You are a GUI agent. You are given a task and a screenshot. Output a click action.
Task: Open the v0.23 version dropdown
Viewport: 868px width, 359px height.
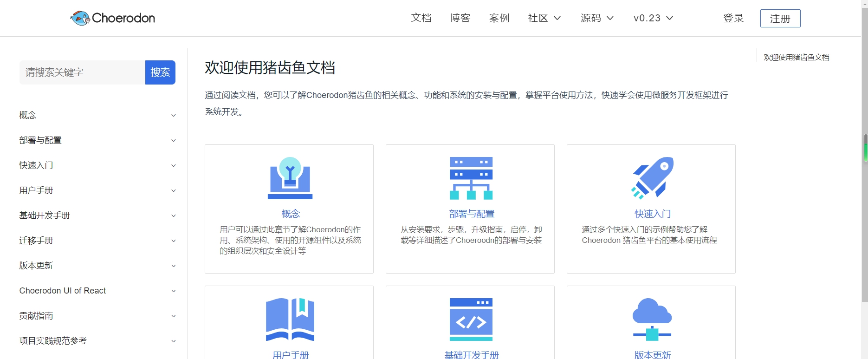pyautogui.click(x=654, y=18)
